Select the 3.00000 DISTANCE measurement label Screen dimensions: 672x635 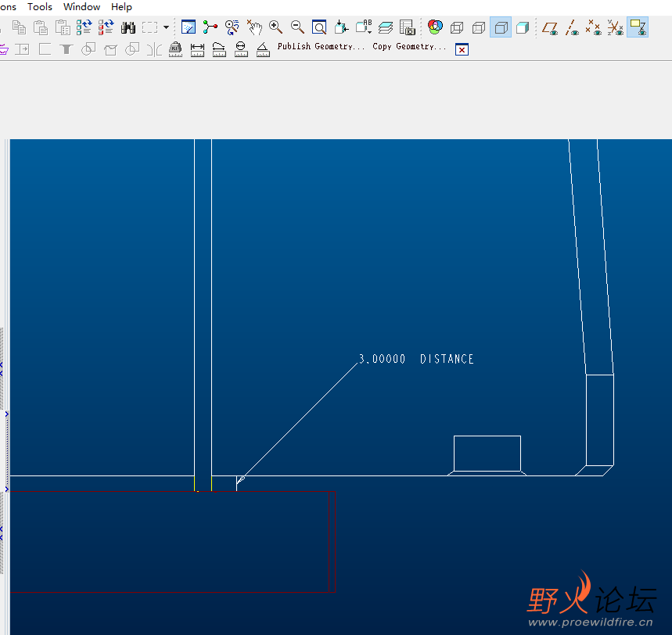tap(416, 359)
